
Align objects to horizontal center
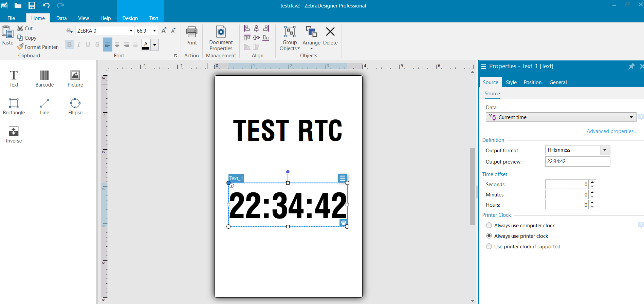[256, 28]
